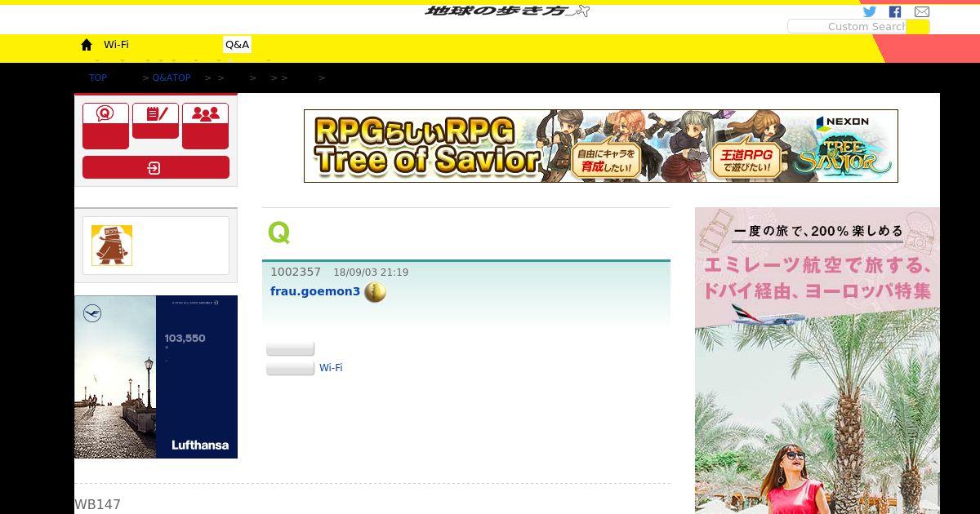Focus the Custom Search input field

point(847,26)
